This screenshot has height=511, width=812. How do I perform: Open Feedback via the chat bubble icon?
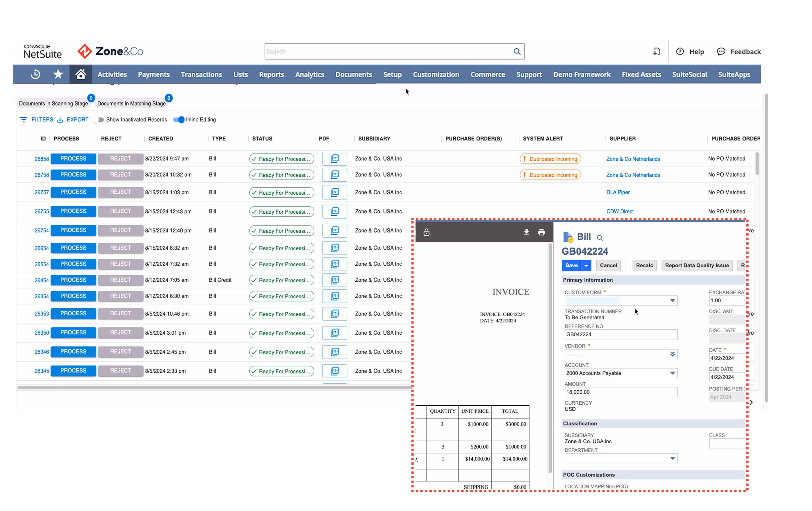click(721, 51)
